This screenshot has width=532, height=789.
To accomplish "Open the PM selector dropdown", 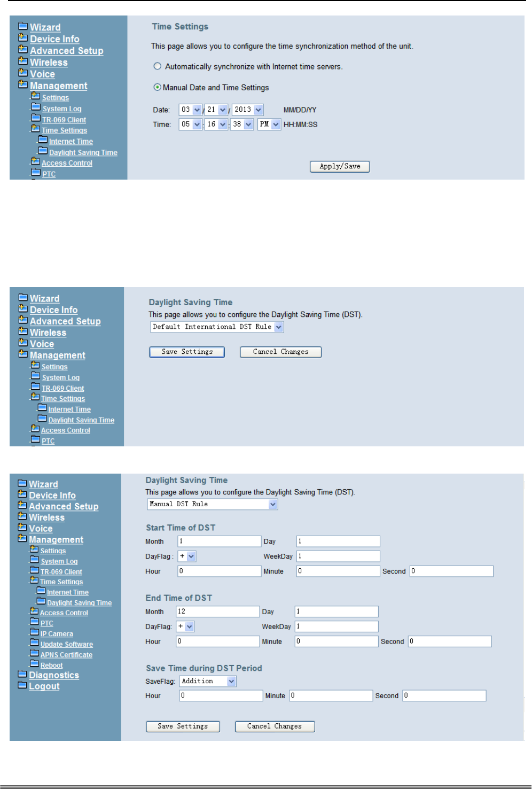I will coord(269,124).
